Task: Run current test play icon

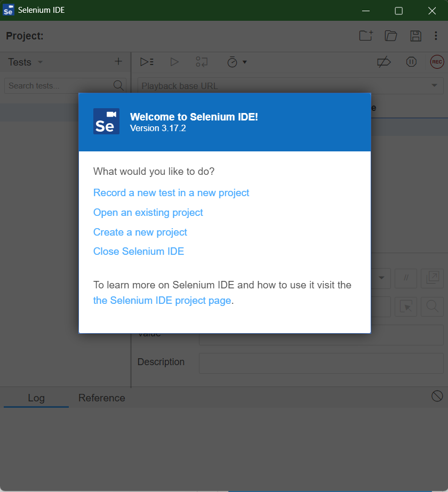Action: [x=174, y=62]
